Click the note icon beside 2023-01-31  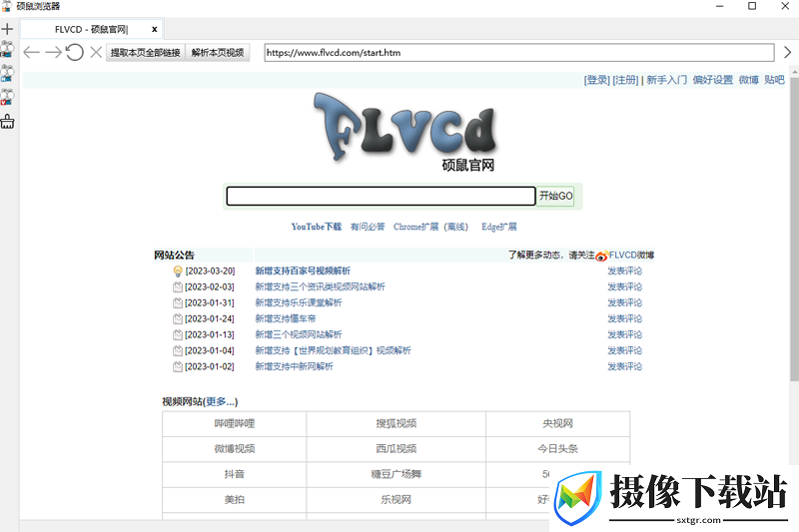coord(178,302)
